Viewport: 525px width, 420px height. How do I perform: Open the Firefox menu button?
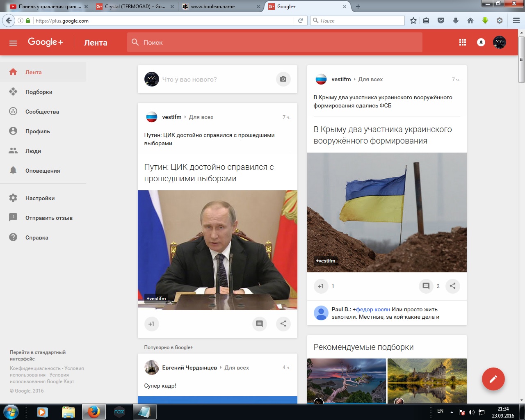516,21
